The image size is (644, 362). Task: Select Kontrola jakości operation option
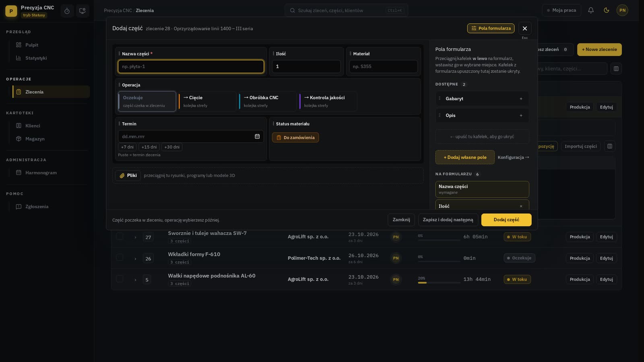coord(328,101)
